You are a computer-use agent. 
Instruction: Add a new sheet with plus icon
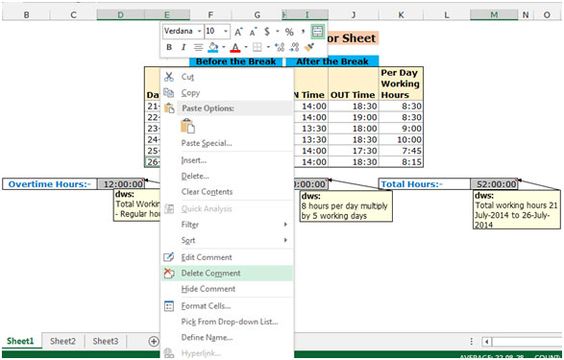[x=154, y=341]
